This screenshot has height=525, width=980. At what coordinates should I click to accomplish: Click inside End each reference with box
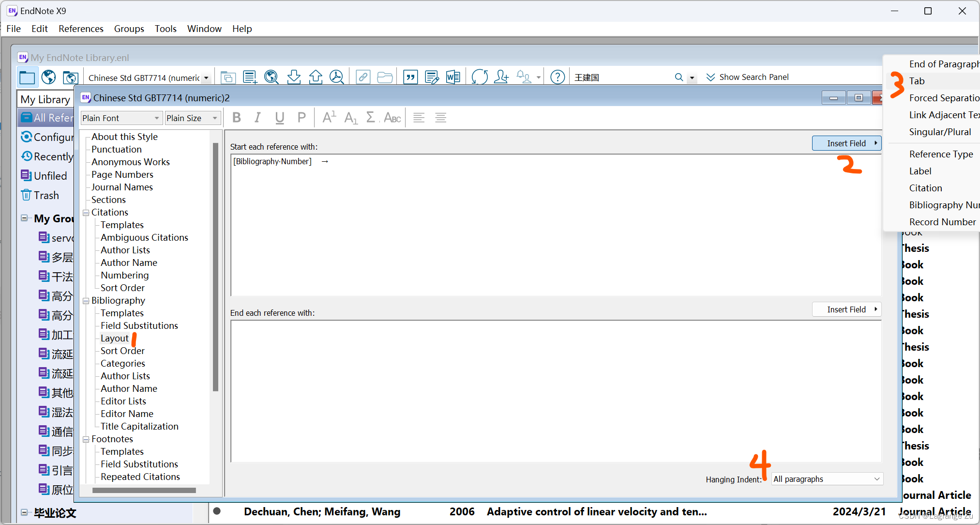(x=556, y=390)
